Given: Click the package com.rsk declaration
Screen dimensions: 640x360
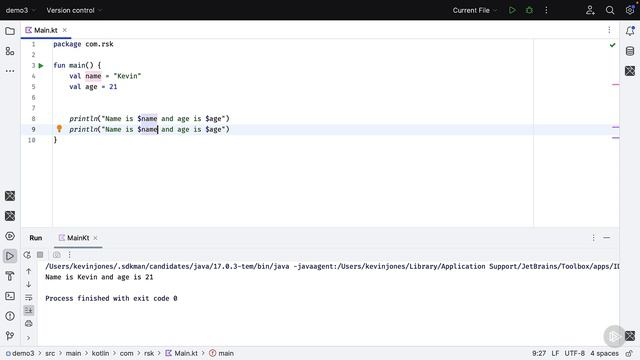Looking at the screenshot, I should [83, 44].
